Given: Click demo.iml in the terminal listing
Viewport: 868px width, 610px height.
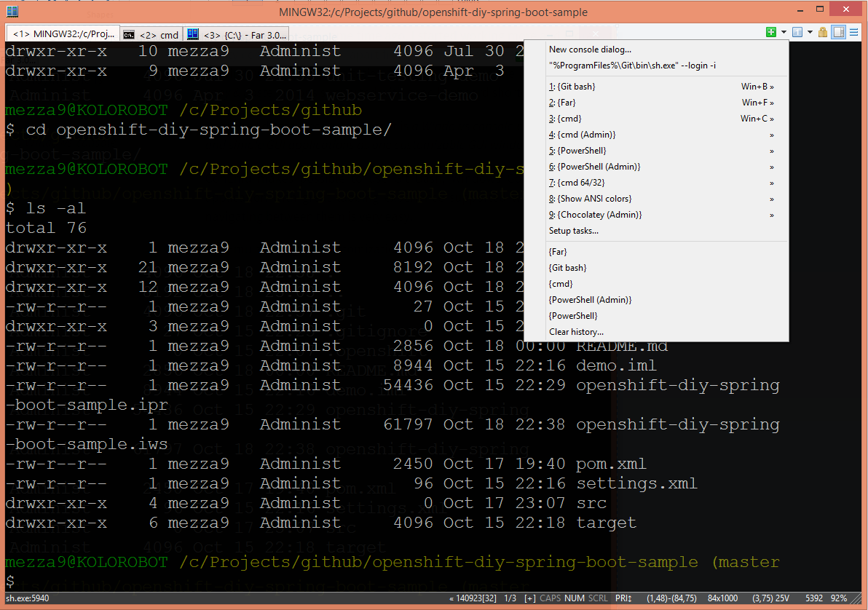Looking at the screenshot, I should [x=616, y=365].
